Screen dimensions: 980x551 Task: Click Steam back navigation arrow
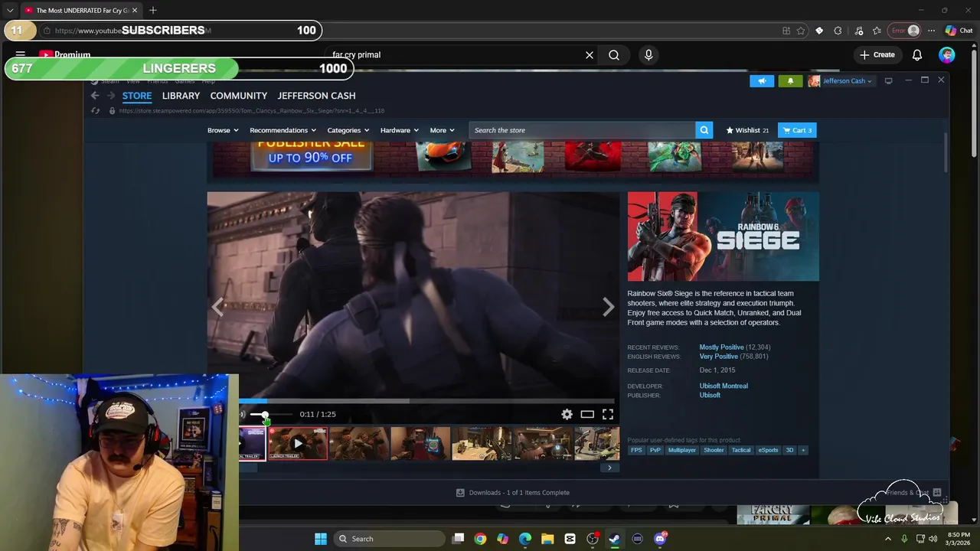point(95,96)
